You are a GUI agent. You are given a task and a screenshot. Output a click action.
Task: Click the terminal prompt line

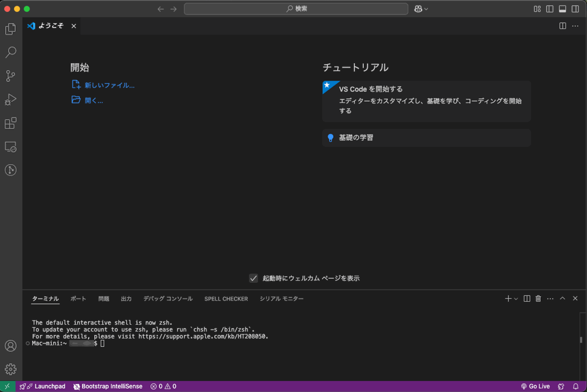68,343
